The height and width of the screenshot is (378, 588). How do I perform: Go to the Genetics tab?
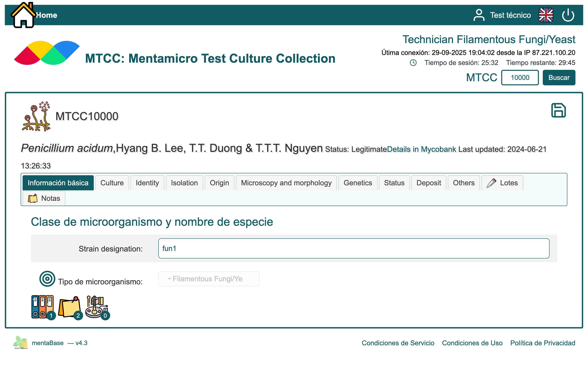(358, 183)
